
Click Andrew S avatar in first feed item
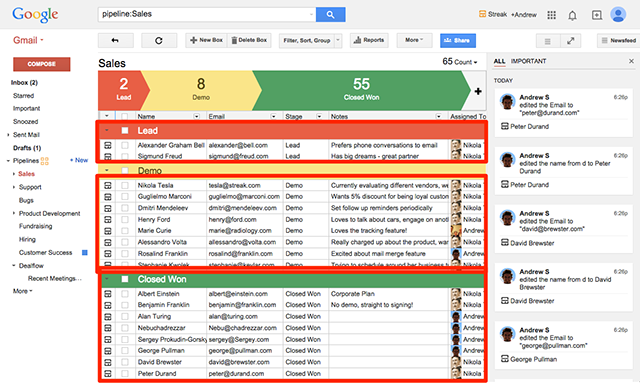click(x=507, y=102)
